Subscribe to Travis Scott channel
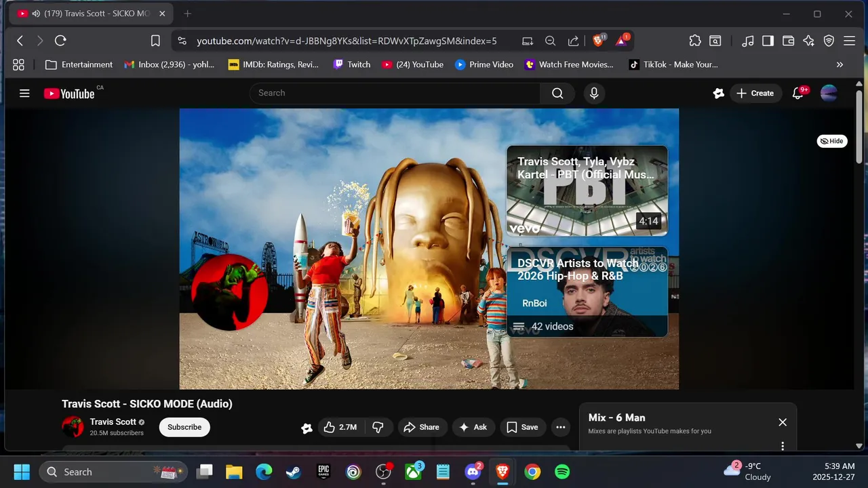This screenshot has height=488, width=868. click(184, 427)
